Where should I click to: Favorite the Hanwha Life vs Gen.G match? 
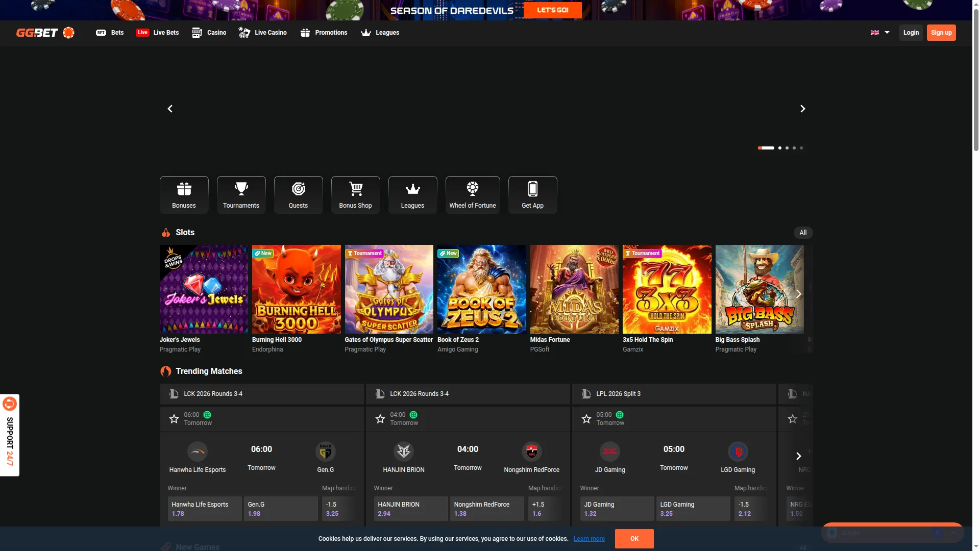coord(174,419)
